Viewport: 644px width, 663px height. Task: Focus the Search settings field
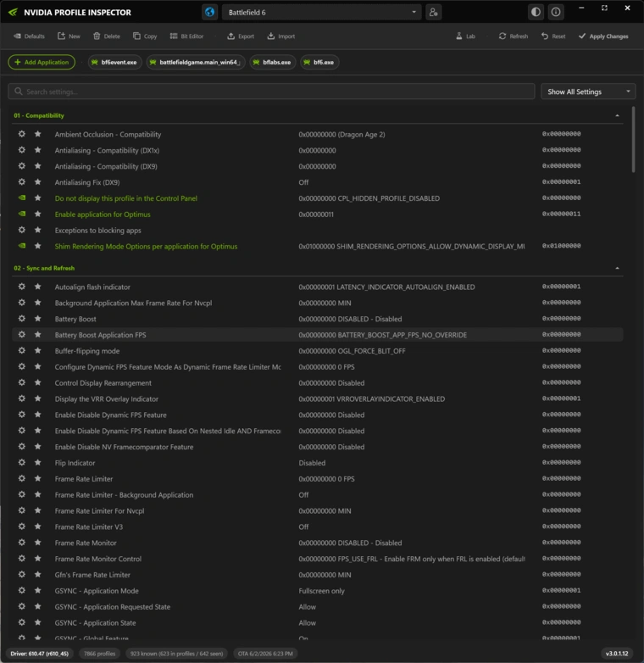271,92
